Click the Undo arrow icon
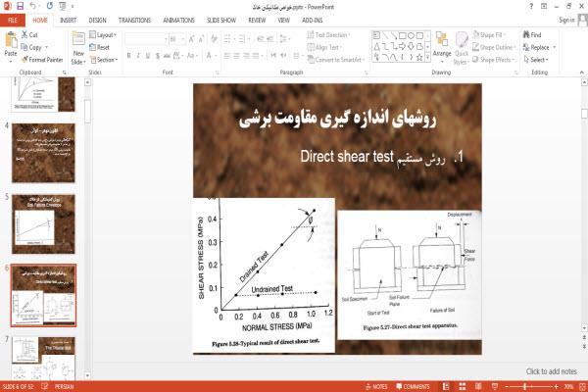This screenshot has width=588, height=392. point(33,6)
